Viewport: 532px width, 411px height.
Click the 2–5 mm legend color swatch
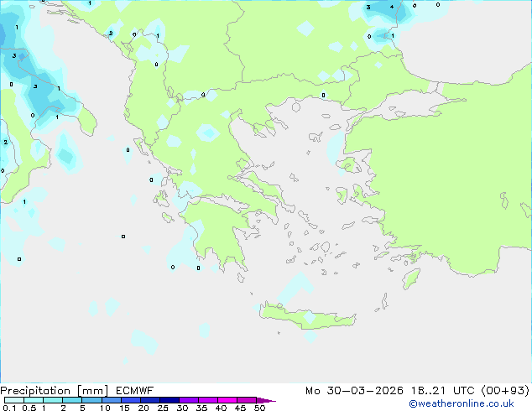pyautogui.click(x=72, y=400)
